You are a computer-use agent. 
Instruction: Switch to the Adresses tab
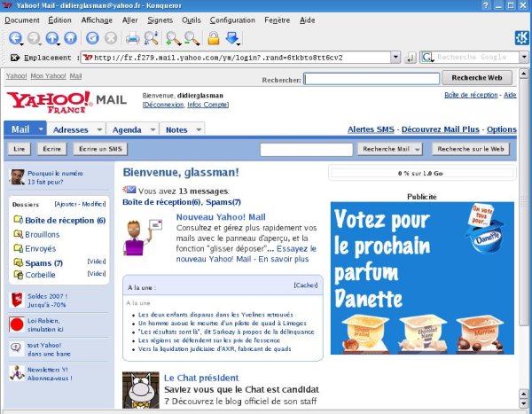point(71,129)
